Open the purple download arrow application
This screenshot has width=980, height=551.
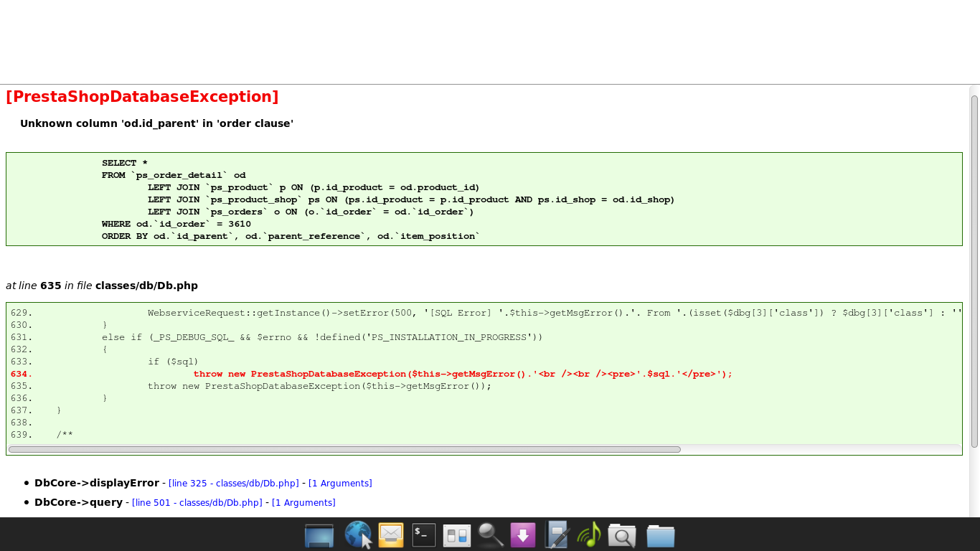pyautogui.click(x=523, y=534)
